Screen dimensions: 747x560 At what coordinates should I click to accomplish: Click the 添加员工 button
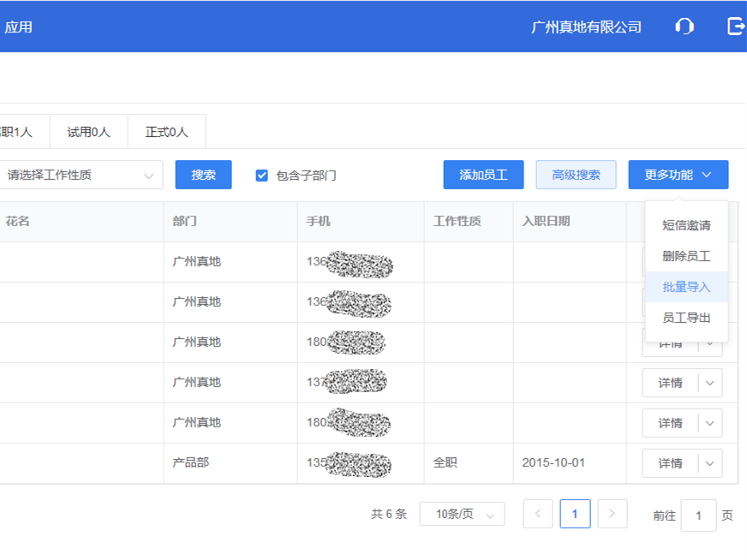click(483, 175)
